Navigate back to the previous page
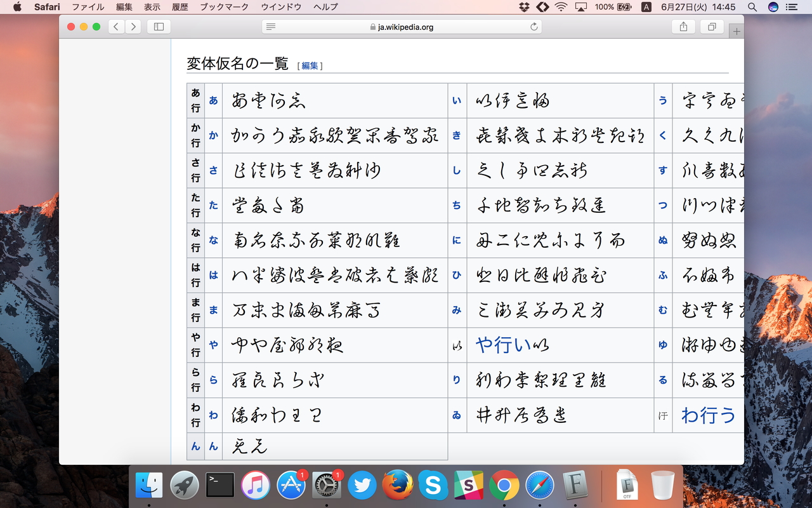Image resolution: width=812 pixels, height=508 pixels. point(116,27)
